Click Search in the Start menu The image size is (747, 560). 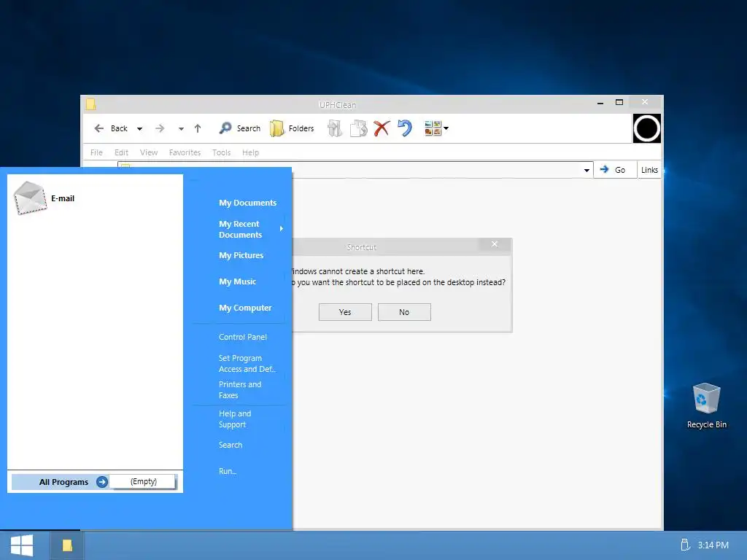coord(231,445)
